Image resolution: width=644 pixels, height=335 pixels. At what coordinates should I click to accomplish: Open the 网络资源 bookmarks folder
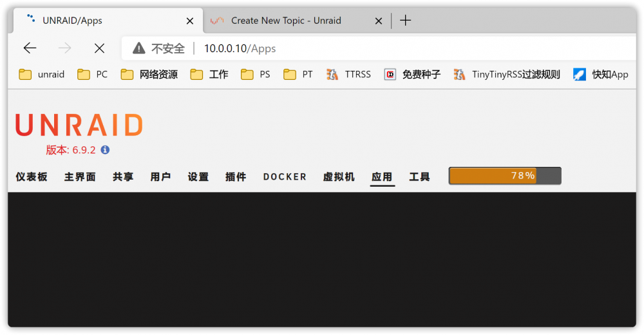point(149,74)
